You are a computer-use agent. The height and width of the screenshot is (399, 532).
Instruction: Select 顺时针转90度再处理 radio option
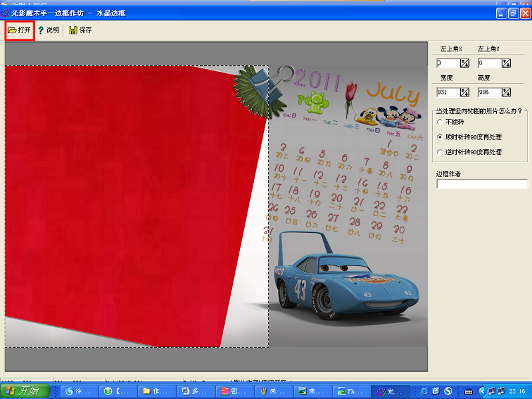440,137
